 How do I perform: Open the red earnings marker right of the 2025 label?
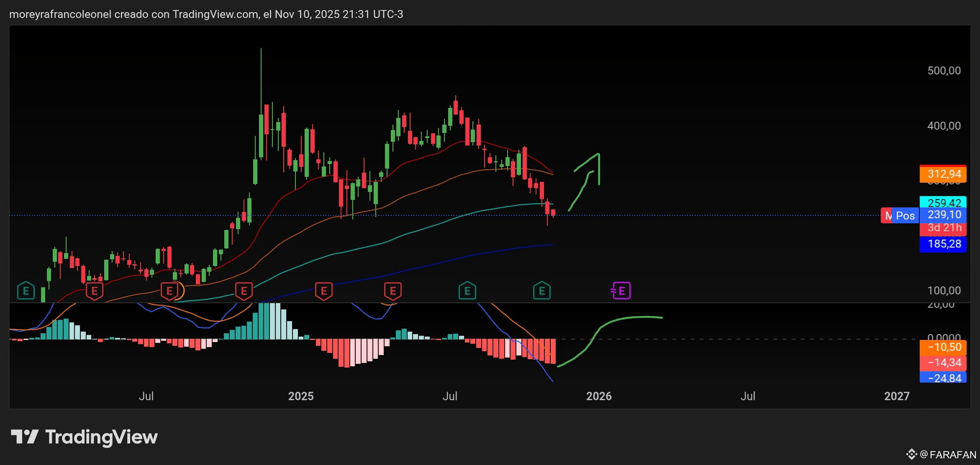324,291
